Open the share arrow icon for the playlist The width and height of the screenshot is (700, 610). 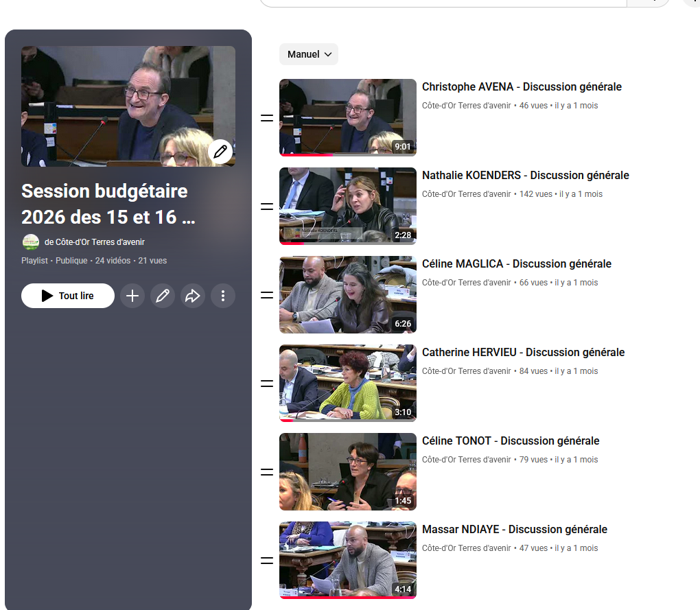193,295
